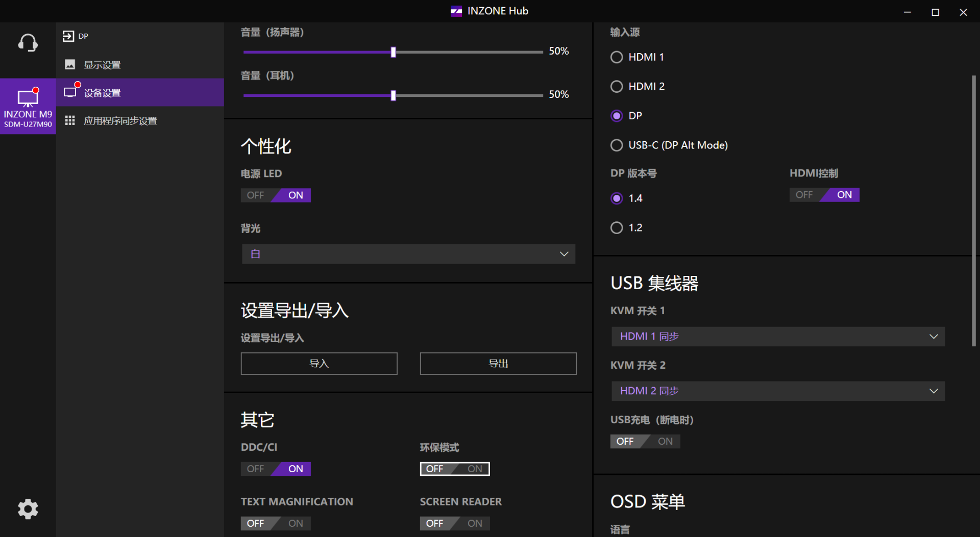Adjust the 音量（耳机）slider

pos(393,95)
